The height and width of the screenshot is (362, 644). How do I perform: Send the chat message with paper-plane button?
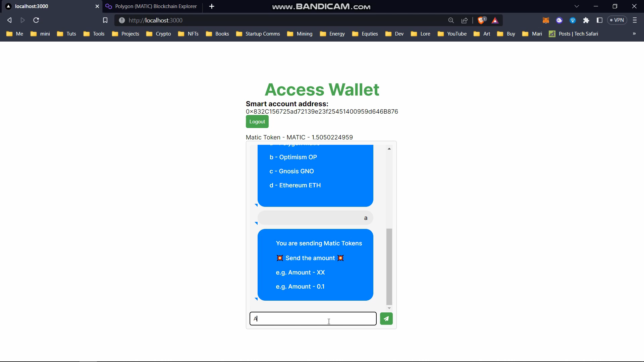(x=386, y=319)
